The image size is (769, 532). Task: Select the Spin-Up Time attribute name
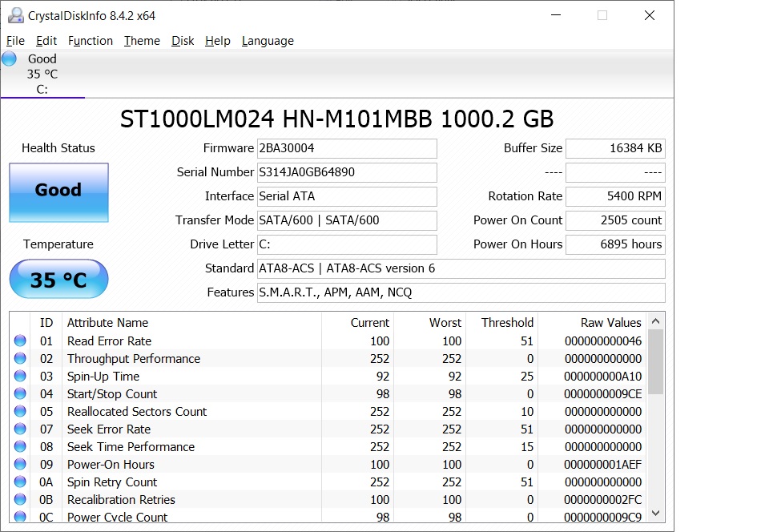click(x=103, y=376)
